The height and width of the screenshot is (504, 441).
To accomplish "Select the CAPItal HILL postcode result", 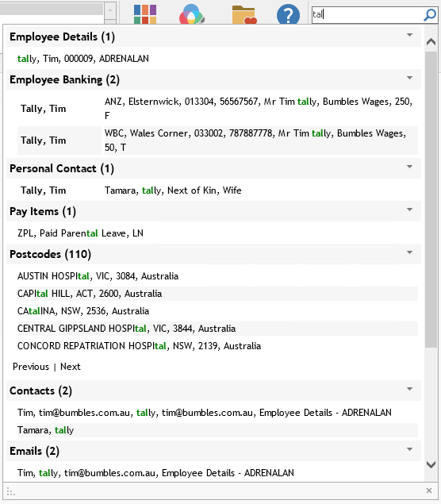I will point(217,294).
